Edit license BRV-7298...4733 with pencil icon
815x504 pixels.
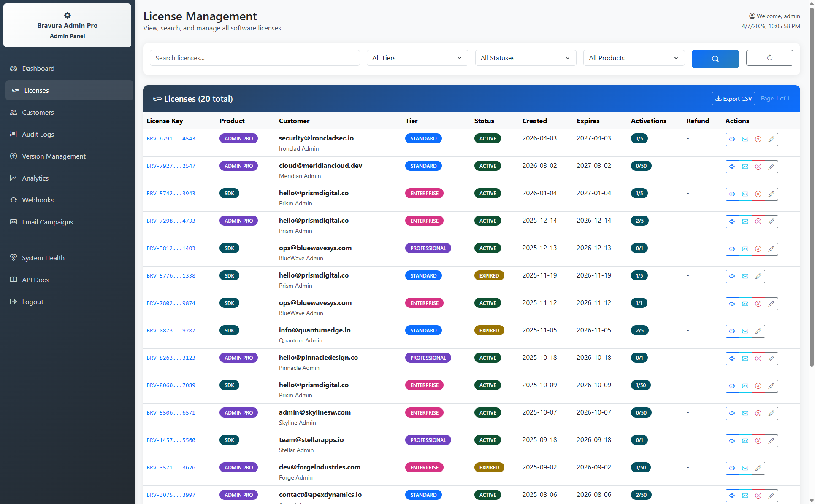coord(771,221)
